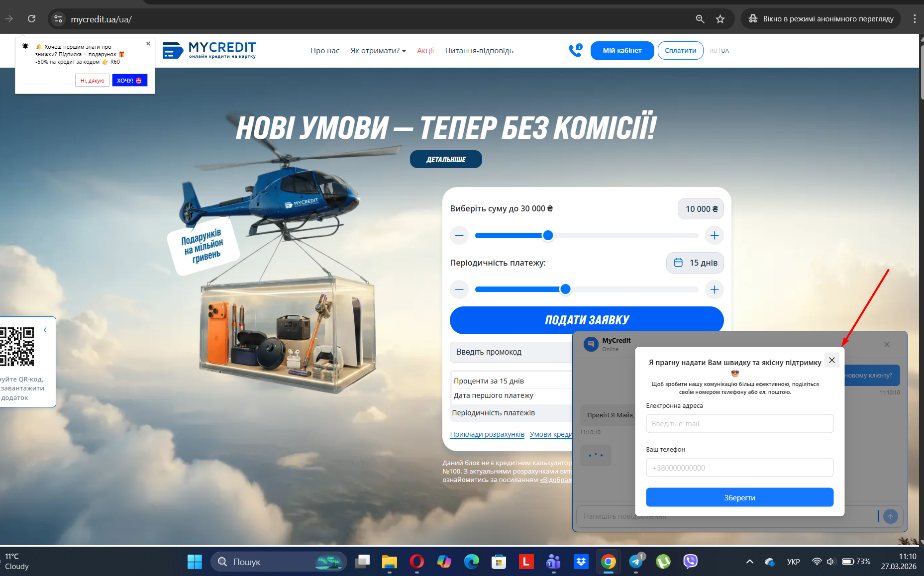This screenshot has width=924, height=576.
Task: Open Dropbox from the taskbar
Action: click(581, 562)
